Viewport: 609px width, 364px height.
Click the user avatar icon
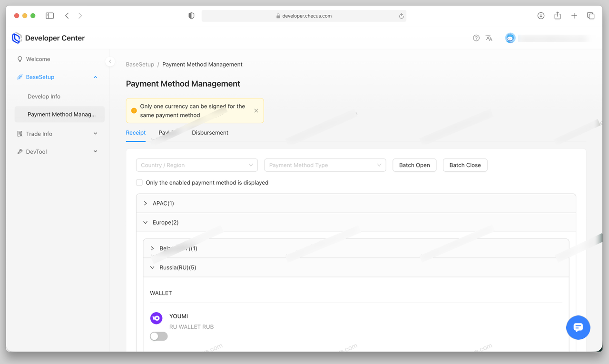tap(510, 38)
